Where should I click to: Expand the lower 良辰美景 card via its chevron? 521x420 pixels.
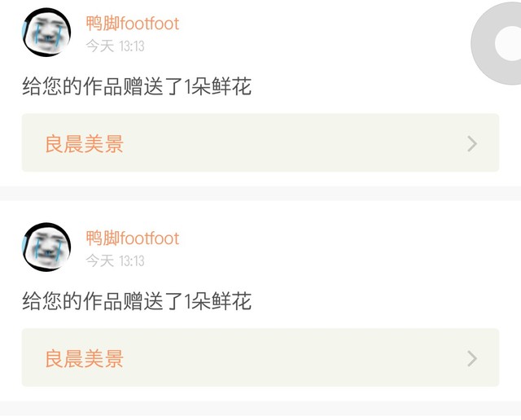click(472, 358)
